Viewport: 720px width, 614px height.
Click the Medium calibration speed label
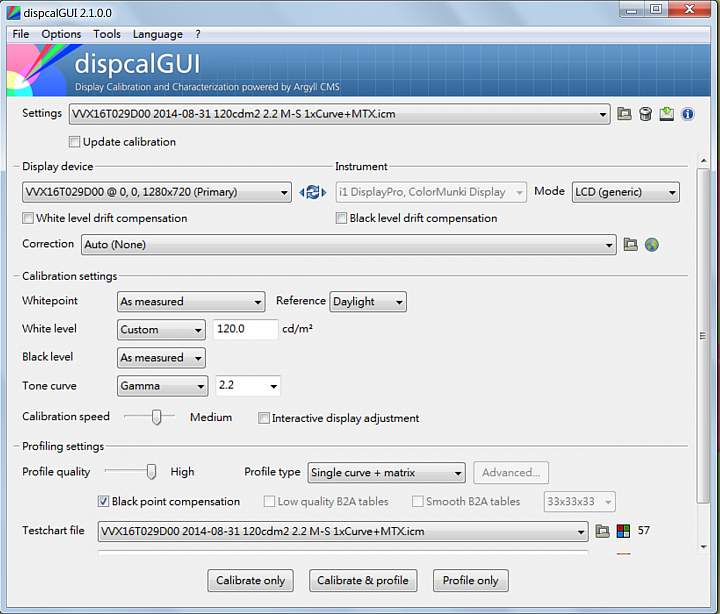tap(211, 417)
